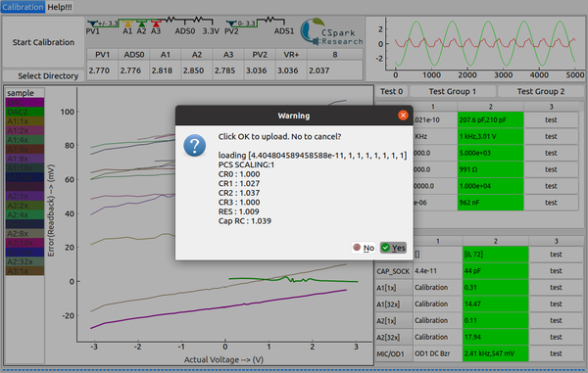Select the A1:4x legend swatch
Image resolution: width=588 pixels, height=373 pixels.
coord(25,140)
